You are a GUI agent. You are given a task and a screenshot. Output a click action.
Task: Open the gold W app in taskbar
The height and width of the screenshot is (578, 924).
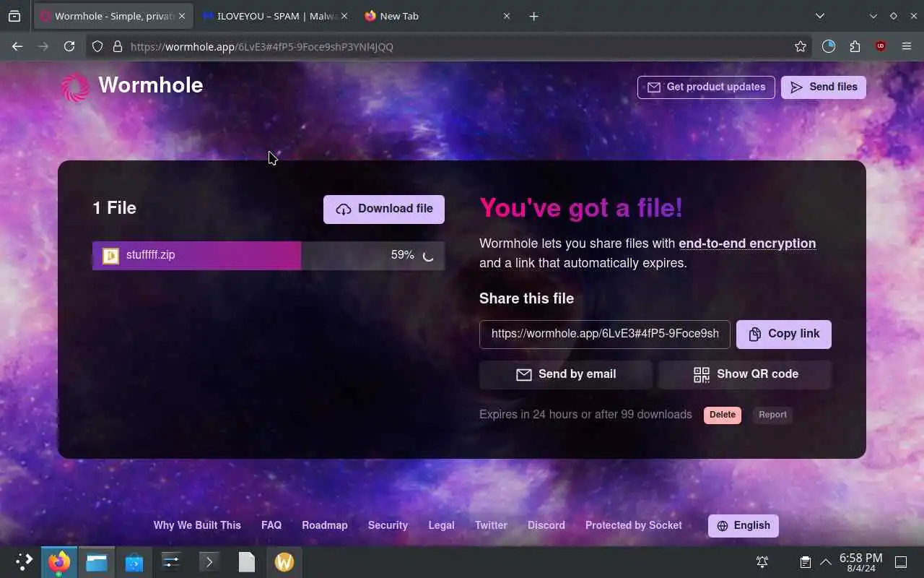click(x=284, y=562)
